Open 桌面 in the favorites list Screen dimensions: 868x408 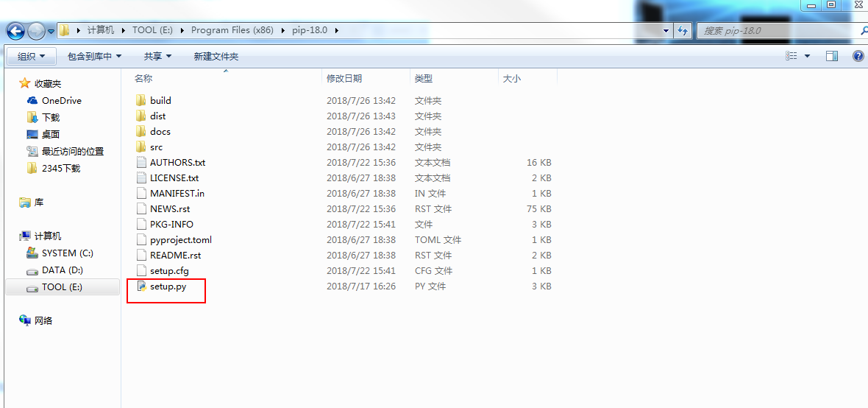tap(51, 134)
